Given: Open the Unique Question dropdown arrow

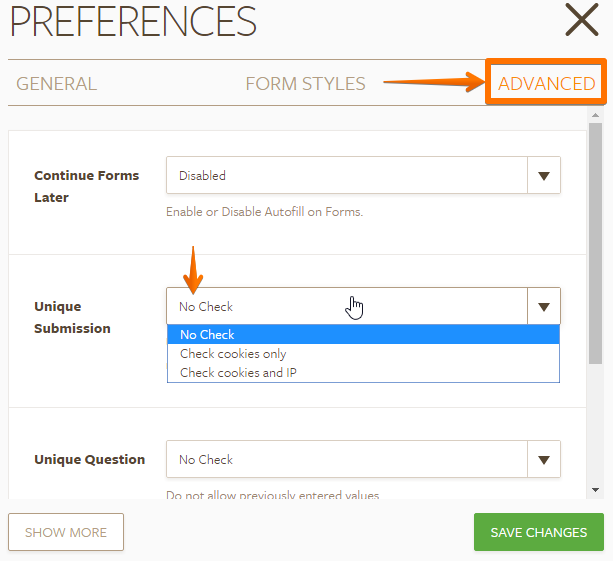Looking at the screenshot, I should coord(544,460).
